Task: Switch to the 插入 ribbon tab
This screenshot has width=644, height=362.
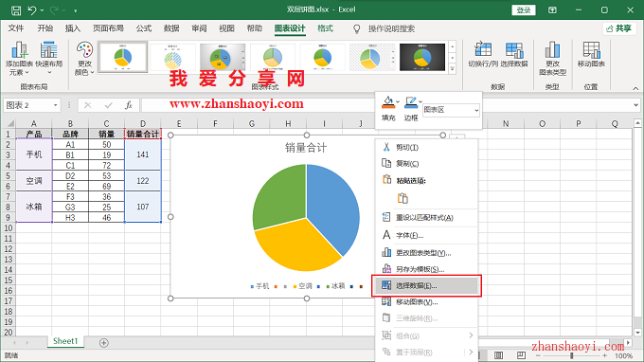Action: [73, 28]
